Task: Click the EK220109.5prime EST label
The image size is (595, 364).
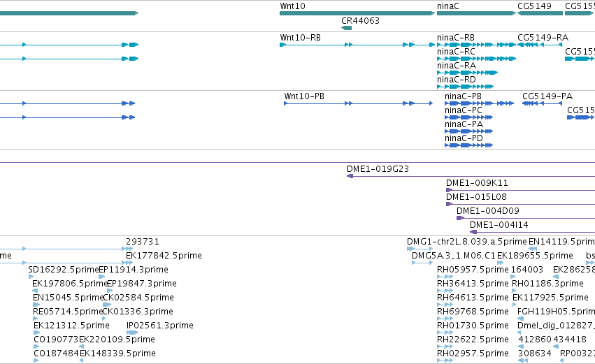Action: coord(117,340)
